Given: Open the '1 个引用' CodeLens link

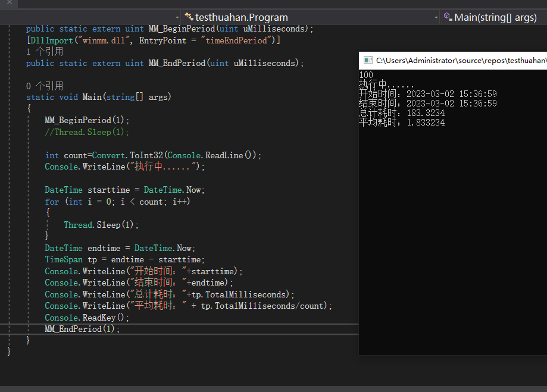Looking at the screenshot, I should 45,52.
